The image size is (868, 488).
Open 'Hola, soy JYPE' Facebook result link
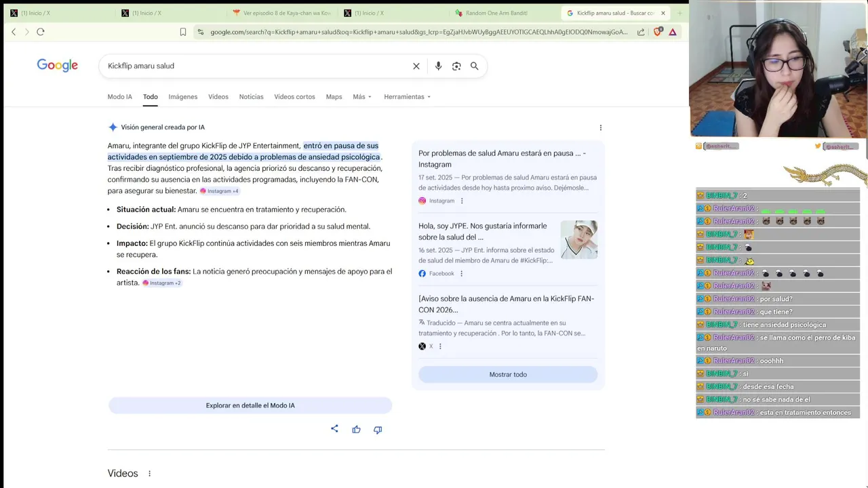[x=483, y=231]
